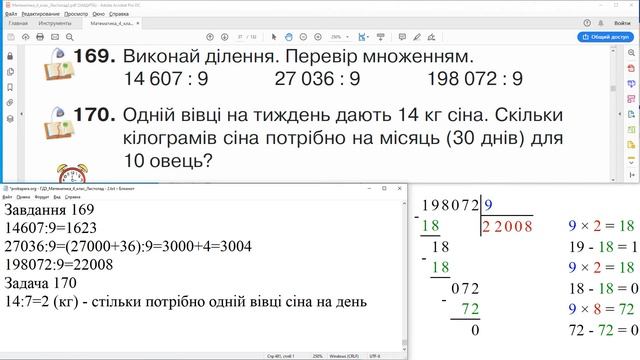Screen dimensions: 640x360
Task: Click the Общий доступ share button
Action: [x=606, y=37]
